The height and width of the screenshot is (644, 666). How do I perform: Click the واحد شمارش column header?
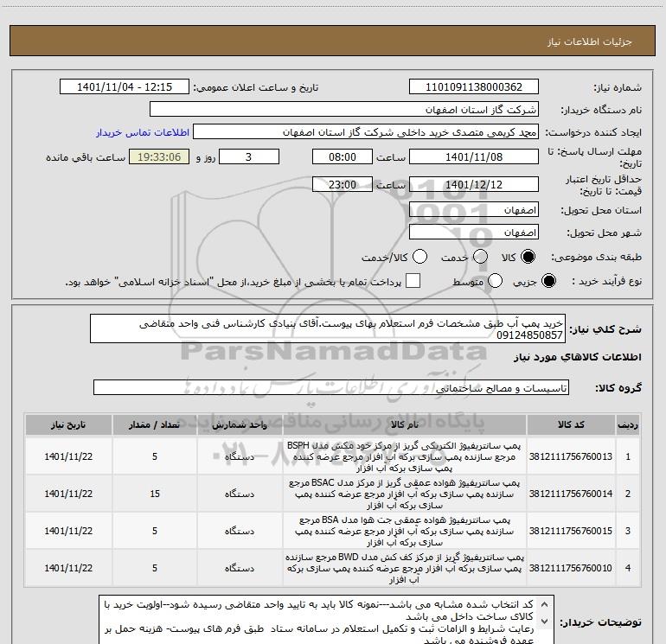[x=240, y=425]
